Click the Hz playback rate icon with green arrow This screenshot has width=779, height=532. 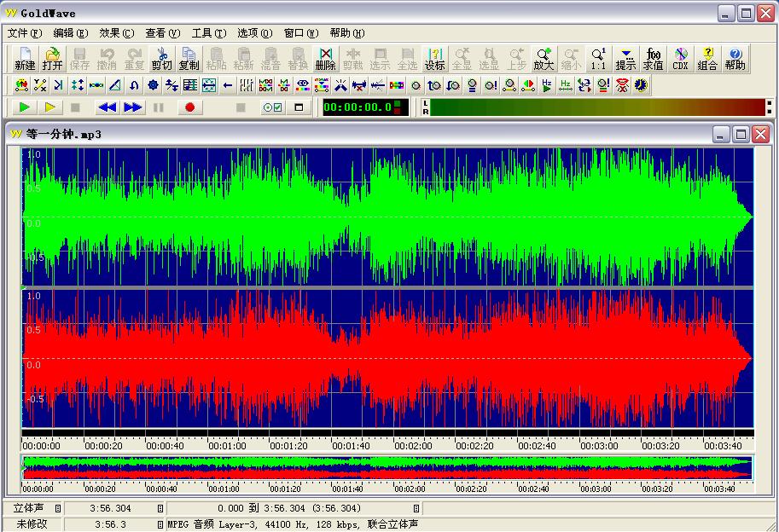(546, 85)
